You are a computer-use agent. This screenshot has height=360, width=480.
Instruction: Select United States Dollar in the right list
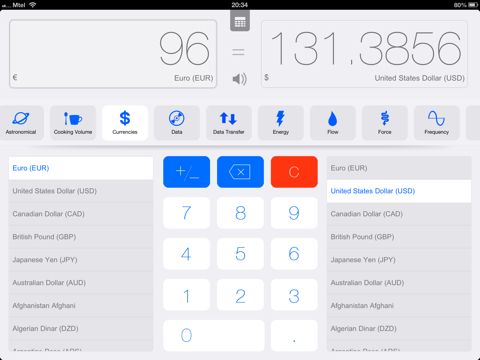coord(399,191)
